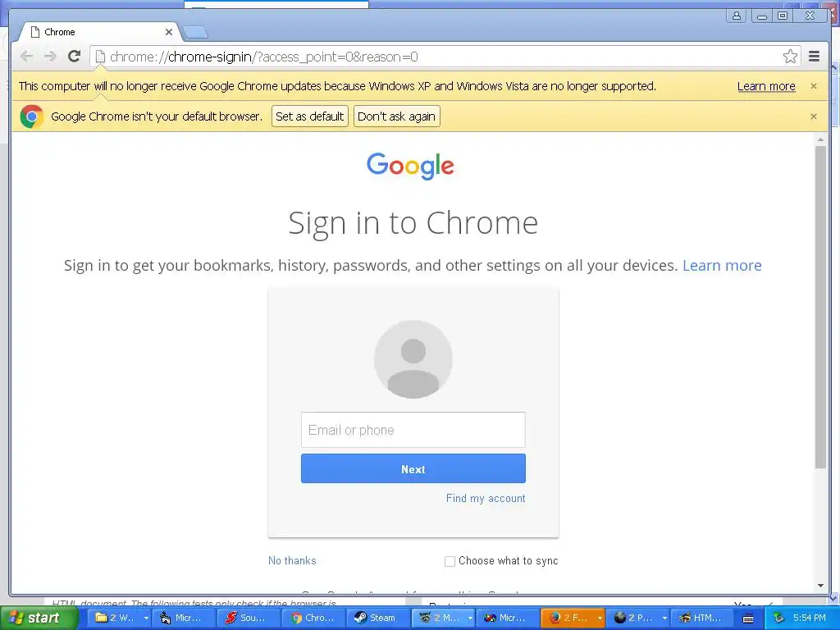The height and width of the screenshot is (630, 840).
Task: Click the keyboard icon in taskbar
Action: 748,619
